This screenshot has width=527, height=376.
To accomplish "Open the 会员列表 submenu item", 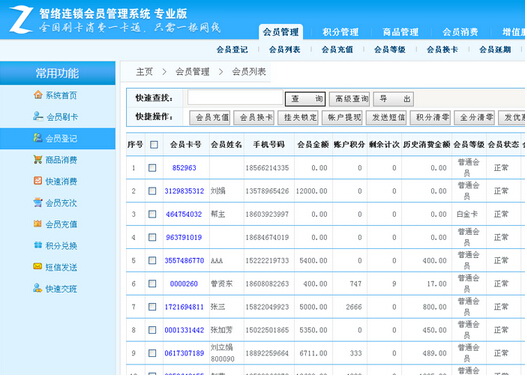I will (x=285, y=50).
